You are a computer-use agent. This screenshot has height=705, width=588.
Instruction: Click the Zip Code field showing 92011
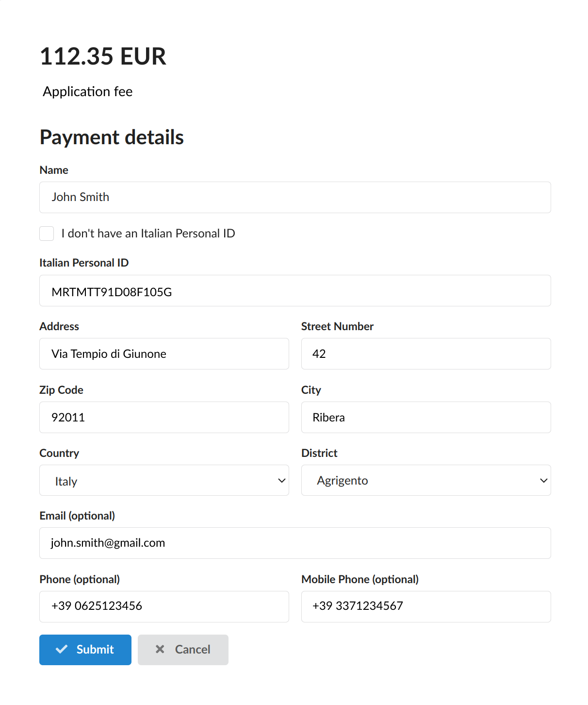[x=164, y=417]
